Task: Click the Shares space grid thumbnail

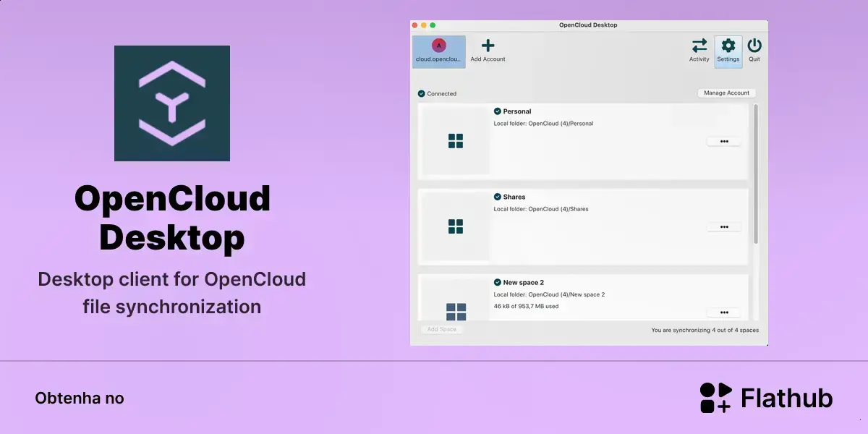Action: [456, 226]
